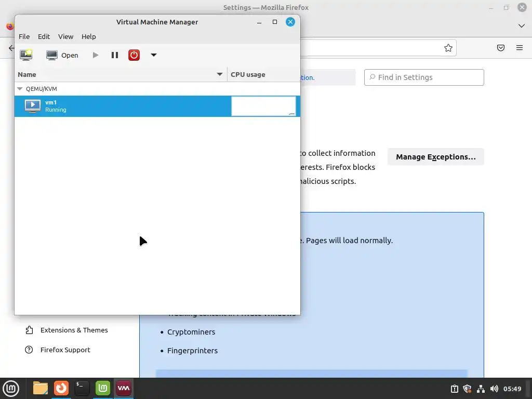532x399 pixels.
Task: Close the Firefox window
Action: click(522, 7)
